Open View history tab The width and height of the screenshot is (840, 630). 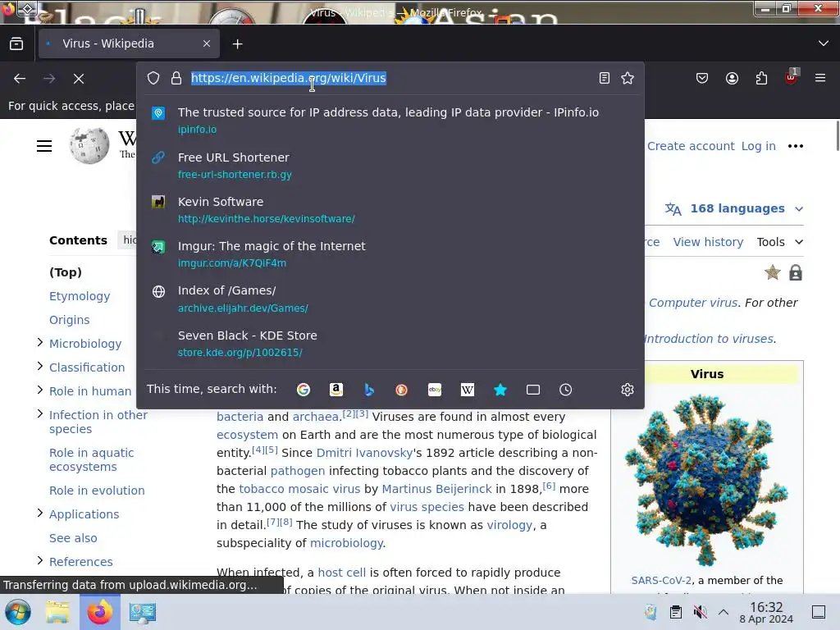(708, 242)
